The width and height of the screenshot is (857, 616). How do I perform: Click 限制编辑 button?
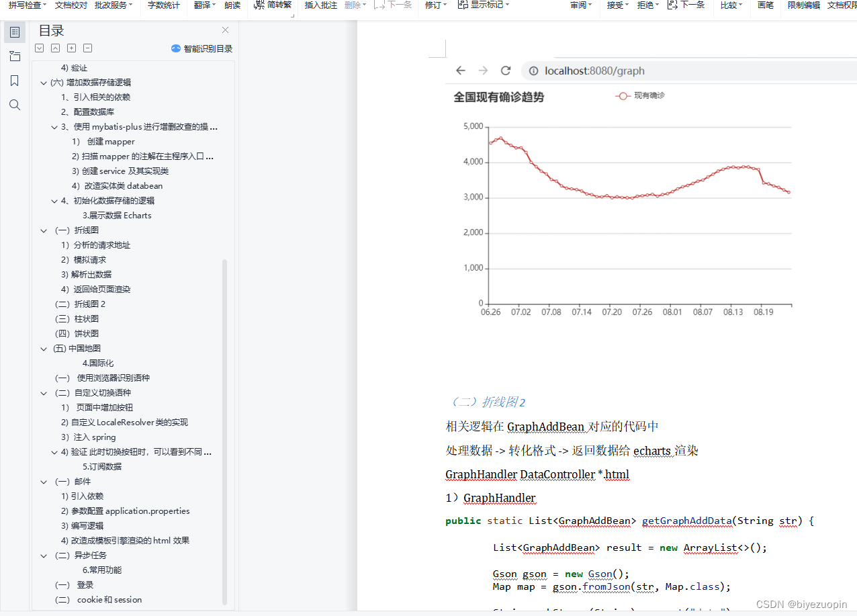coord(804,5)
